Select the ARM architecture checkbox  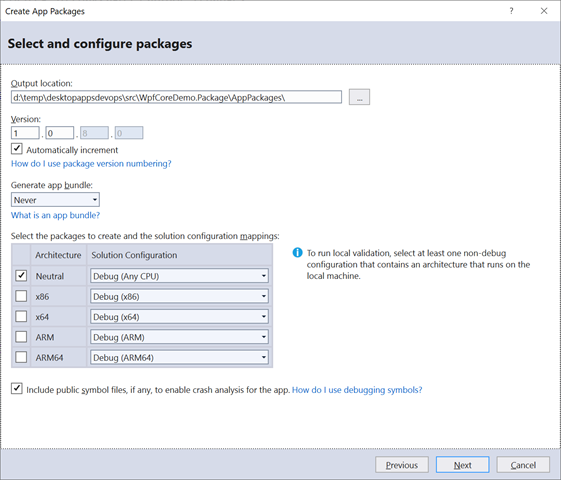point(21,337)
